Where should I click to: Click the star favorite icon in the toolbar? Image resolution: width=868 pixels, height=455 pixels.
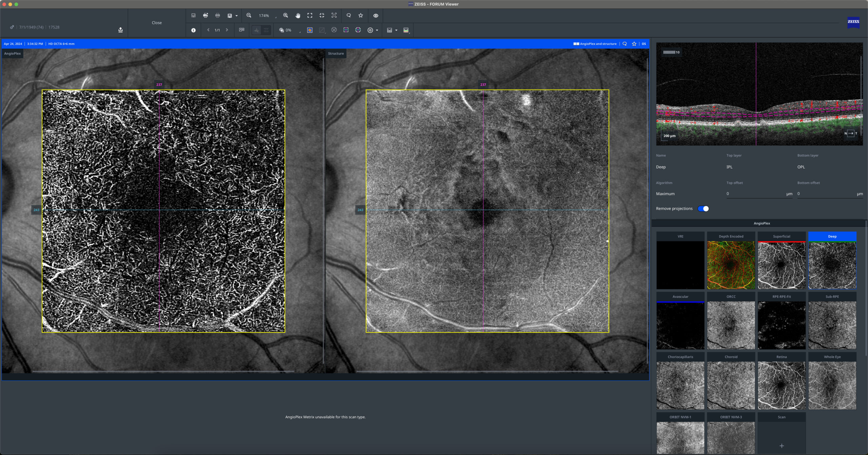click(361, 16)
